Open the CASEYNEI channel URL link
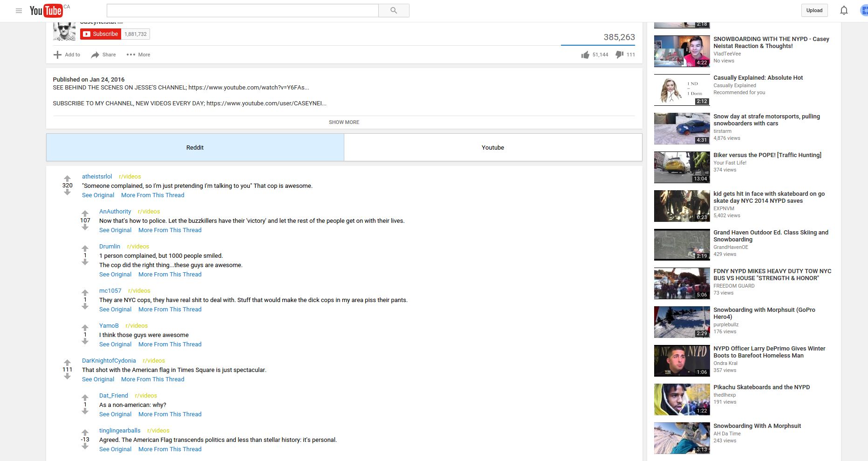 [x=267, y=103]
